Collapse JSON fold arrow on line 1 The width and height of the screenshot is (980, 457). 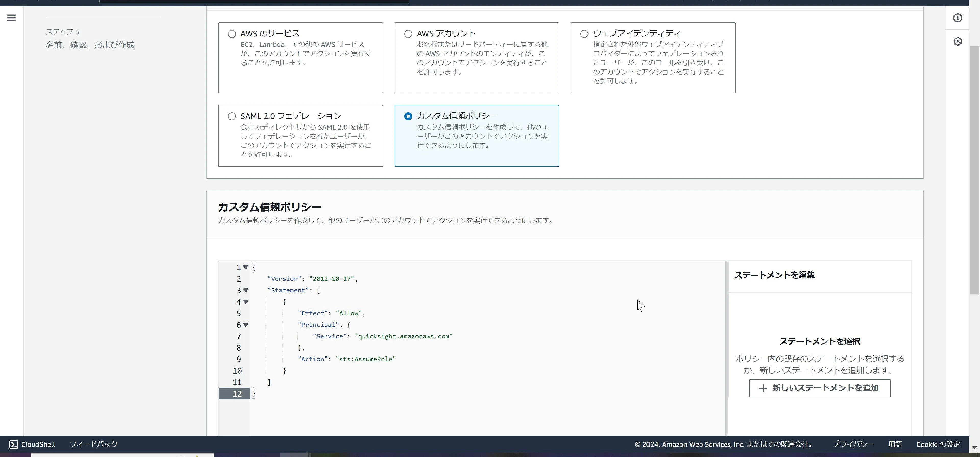[246, 267]
